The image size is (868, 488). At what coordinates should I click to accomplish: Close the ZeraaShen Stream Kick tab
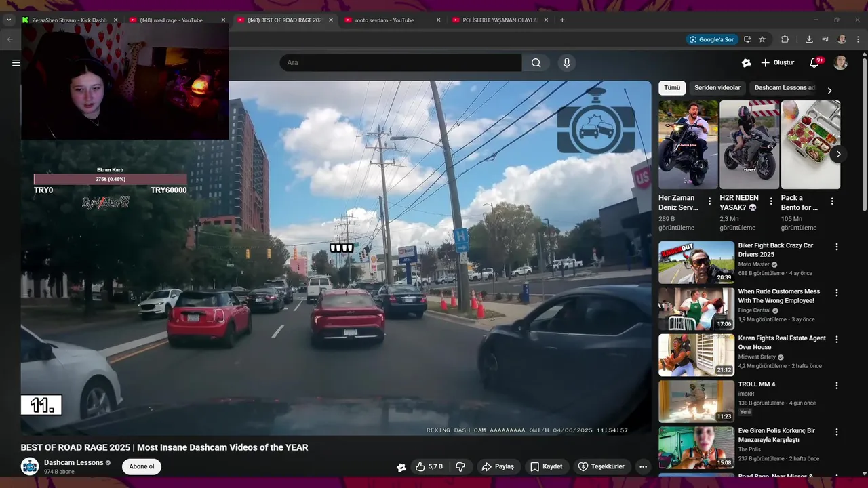pos(115,20)
